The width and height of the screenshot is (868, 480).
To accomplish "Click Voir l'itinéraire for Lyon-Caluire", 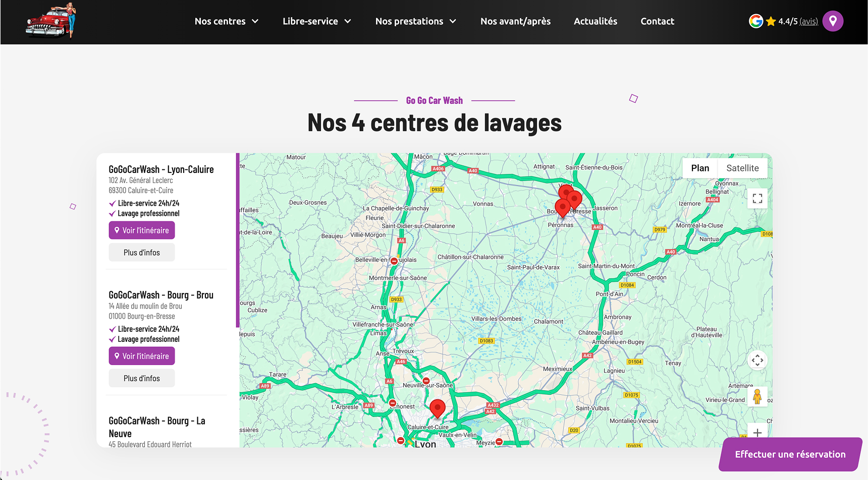I will click(142, 230).
